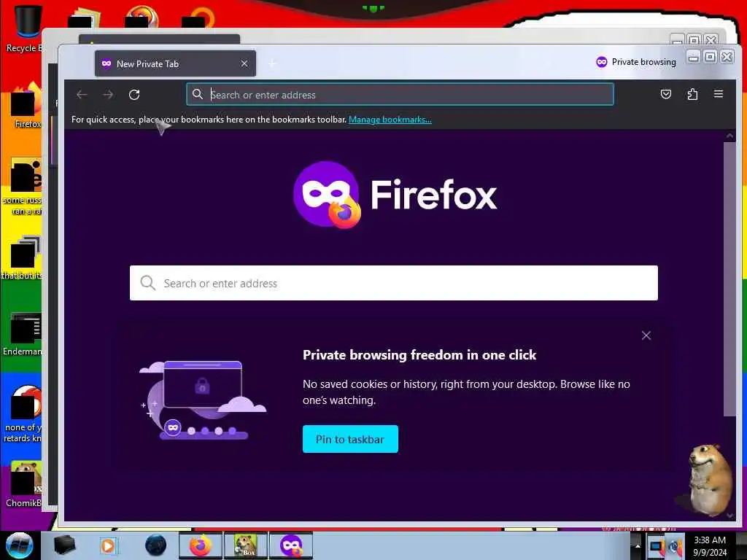Screen dimensions: 747x560
Task: Go forward using the forward arrow
Action: pos(108,95)
